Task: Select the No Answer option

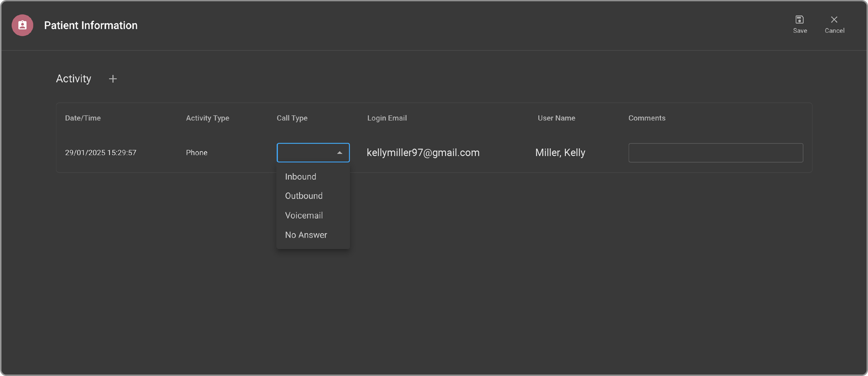Action: point(306,235)
